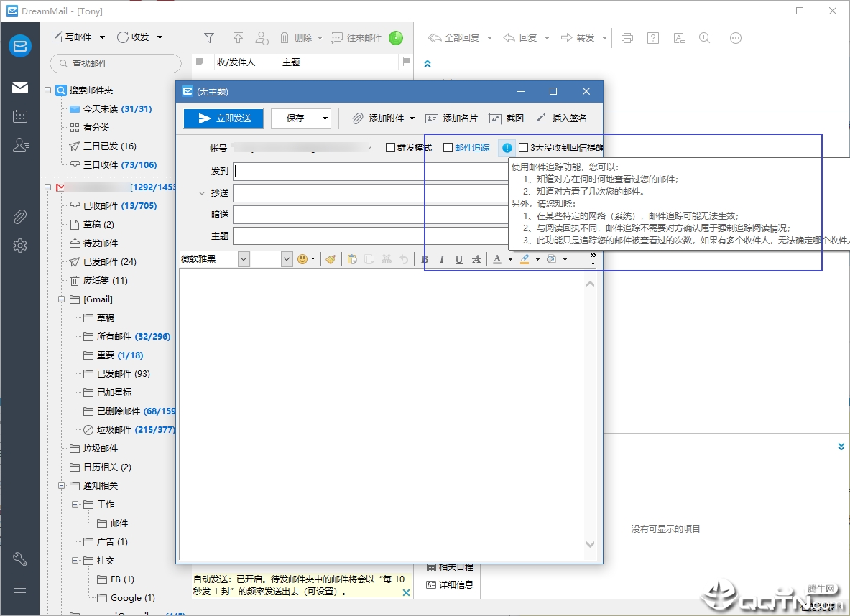Dismiss the auto-send notice with X
This screenshot has height=616, width=850.
pyautogui.click(x=406, y=593)
